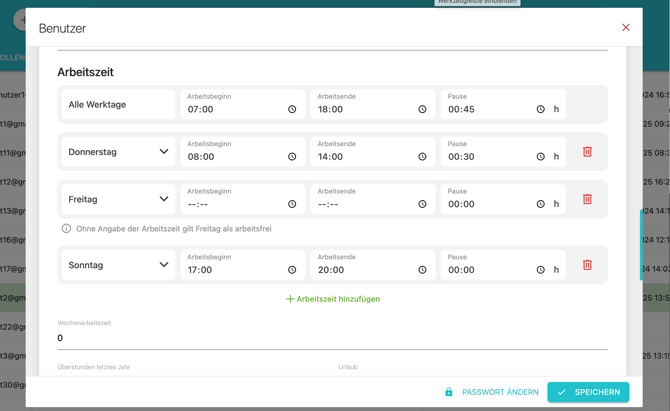Open clock picker for Donnerstag Arbeitsende
This screenshot has height=411, width=670.
pyautogui.click(x=422, y=157)
